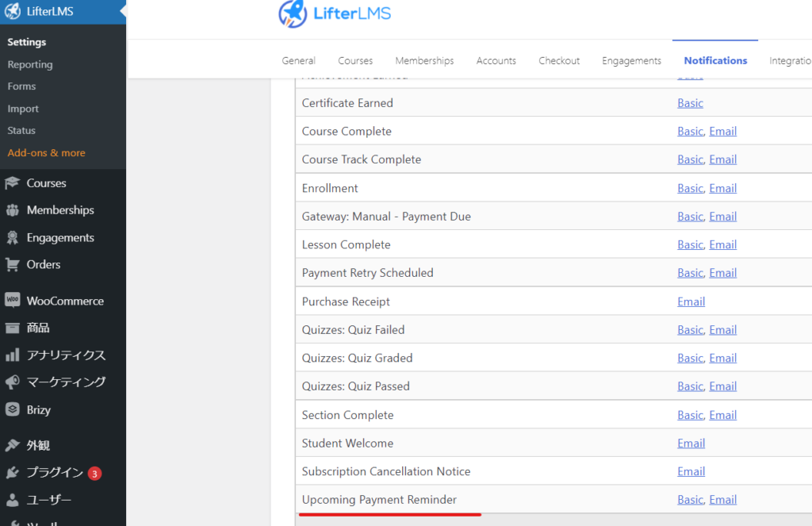This screenshot has width=812, height=526.
Task: Click the Email link for Student Welcome
Action: pos(691,443)
